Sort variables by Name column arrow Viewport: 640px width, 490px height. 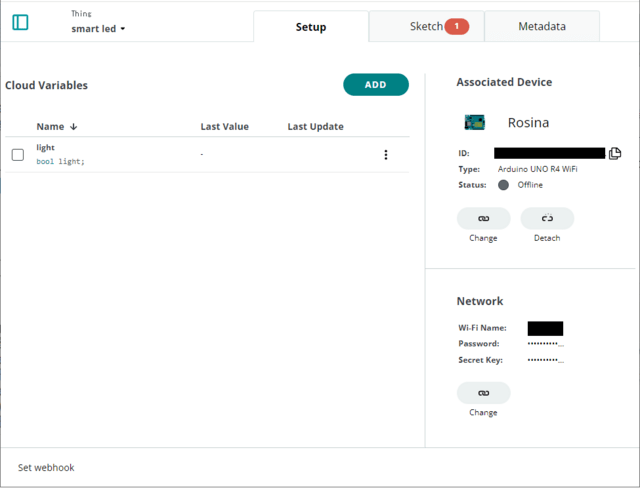click(74, 127)
